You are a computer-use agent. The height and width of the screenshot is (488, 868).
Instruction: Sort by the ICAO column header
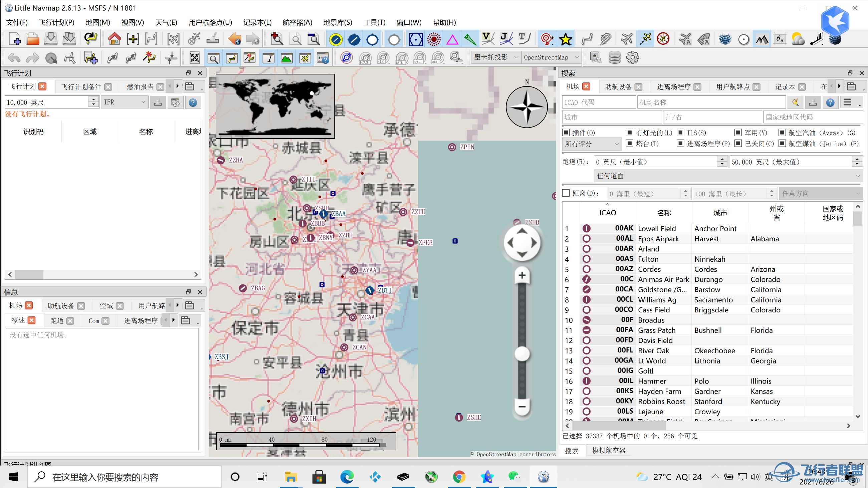(x=608, y=213)
